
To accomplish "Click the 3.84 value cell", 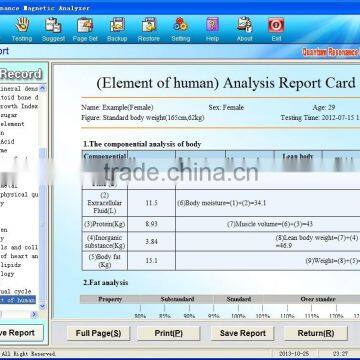I will 151,242.
